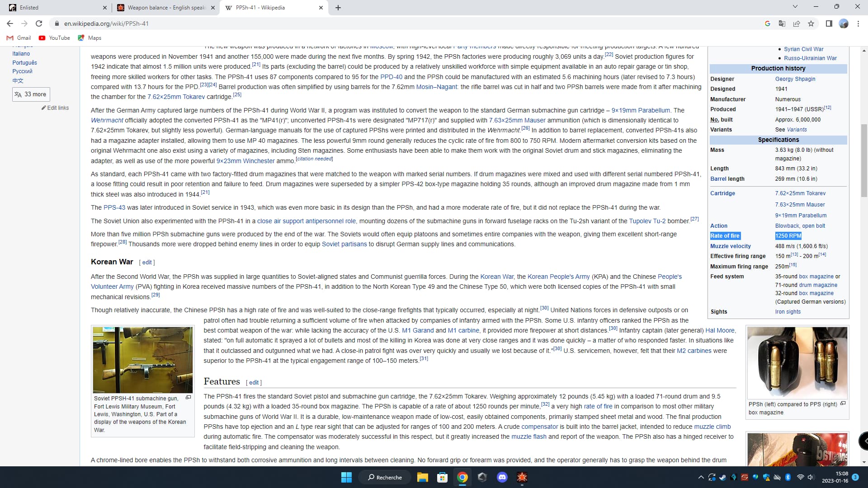Open the Translate this page icon
The width and height of the screenshot is (868, 488).
[x=782, y=23]
